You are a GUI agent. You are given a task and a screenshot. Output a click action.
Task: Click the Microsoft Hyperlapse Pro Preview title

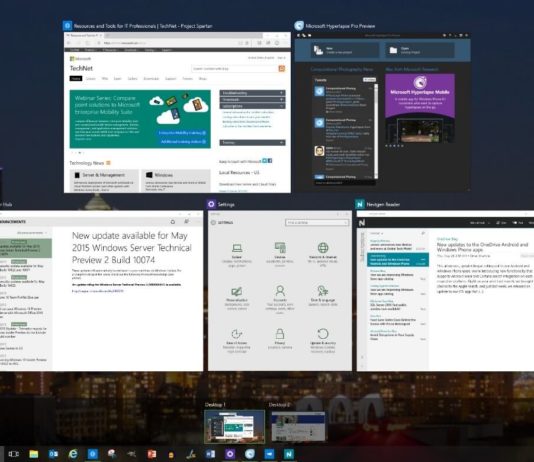click(x=340, y=26)
